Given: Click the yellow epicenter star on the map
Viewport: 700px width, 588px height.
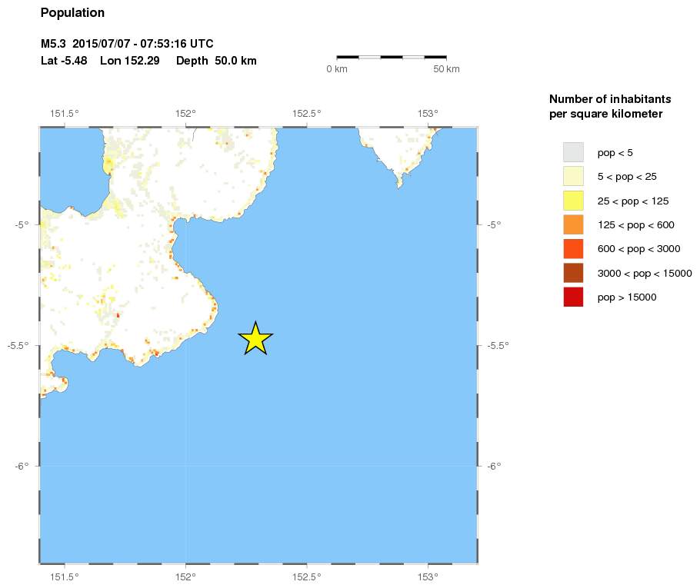Looking at the screenshot, I should [255, 339].
